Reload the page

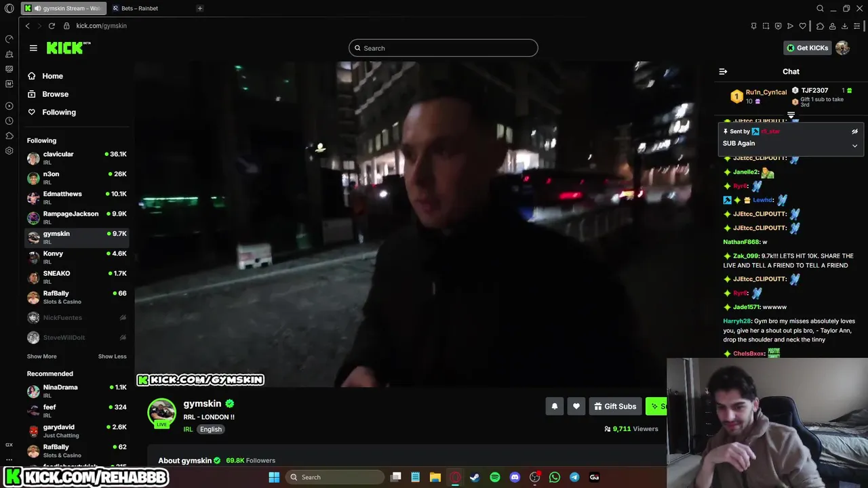coord(52,26)
